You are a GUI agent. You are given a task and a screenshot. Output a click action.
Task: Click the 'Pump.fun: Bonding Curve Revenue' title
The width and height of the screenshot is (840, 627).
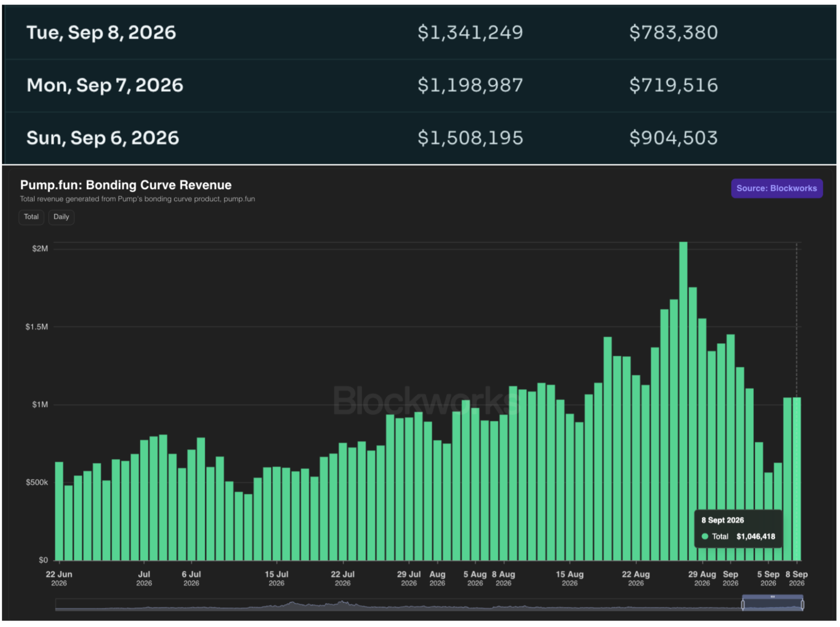(126, 185)
